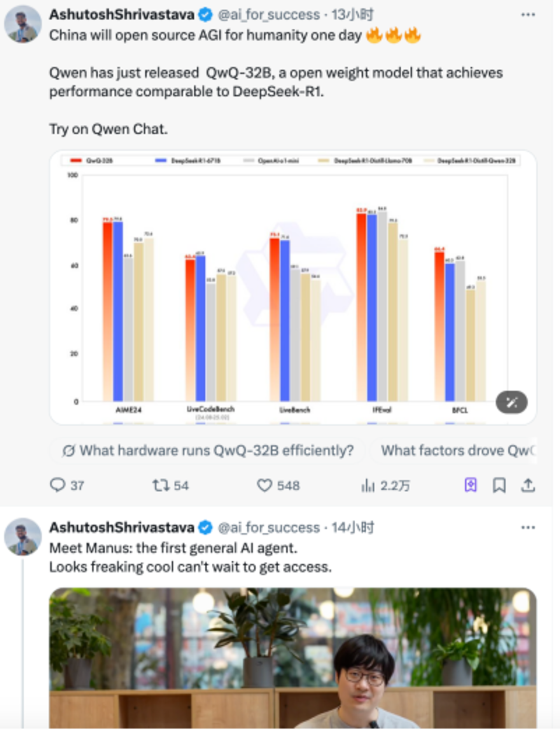Like the QwQ-32B tweet

(265, 485)
